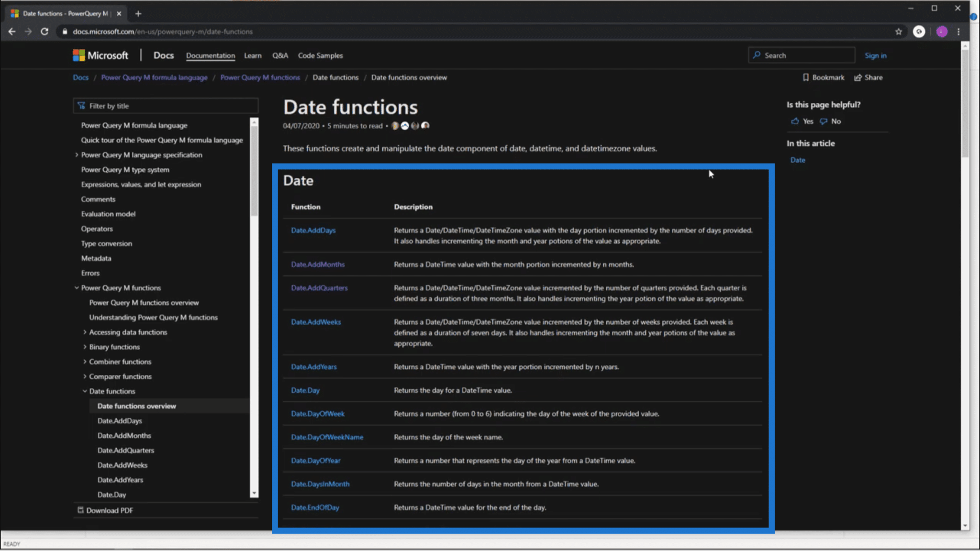Screen dimensions: 980x551
Task: Click the Bookmark button on the page
Action: click(x=824, y=77)
